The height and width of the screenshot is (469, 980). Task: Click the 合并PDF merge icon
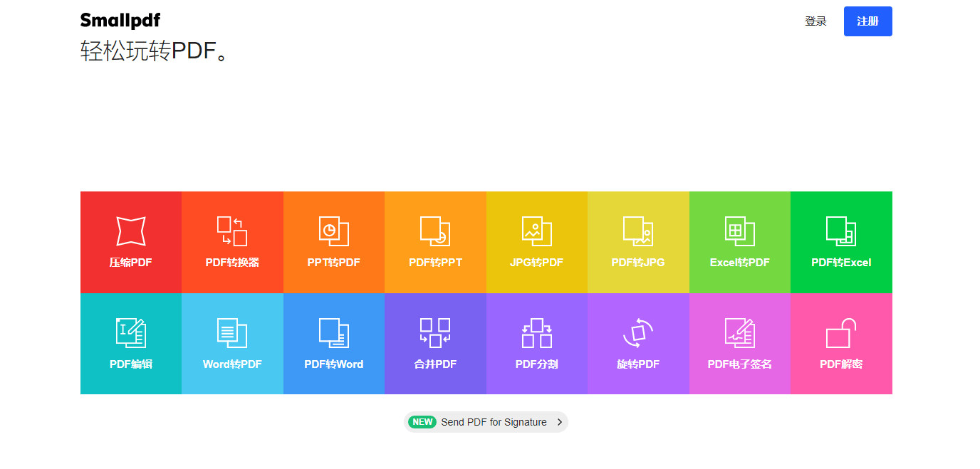pyautogui.click(x=435, y=333)
